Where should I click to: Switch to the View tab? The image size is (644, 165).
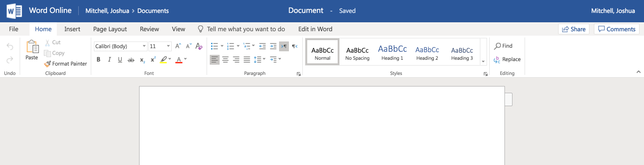(178, 29)
